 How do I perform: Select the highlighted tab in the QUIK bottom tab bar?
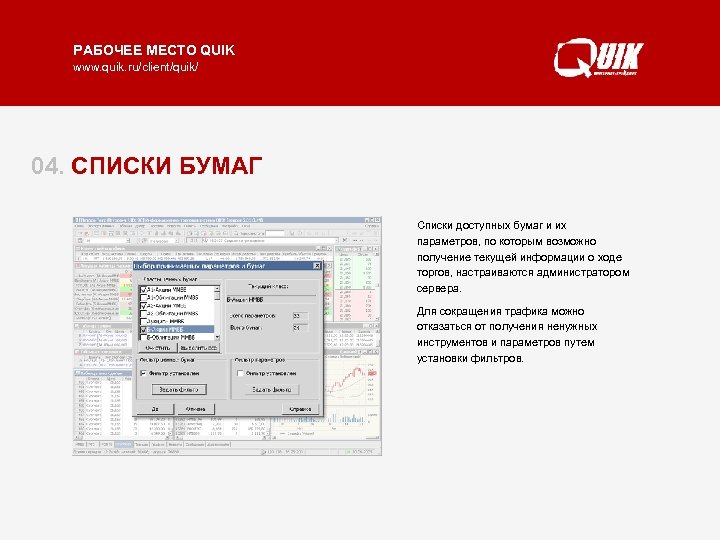click(x=124, y=444)
